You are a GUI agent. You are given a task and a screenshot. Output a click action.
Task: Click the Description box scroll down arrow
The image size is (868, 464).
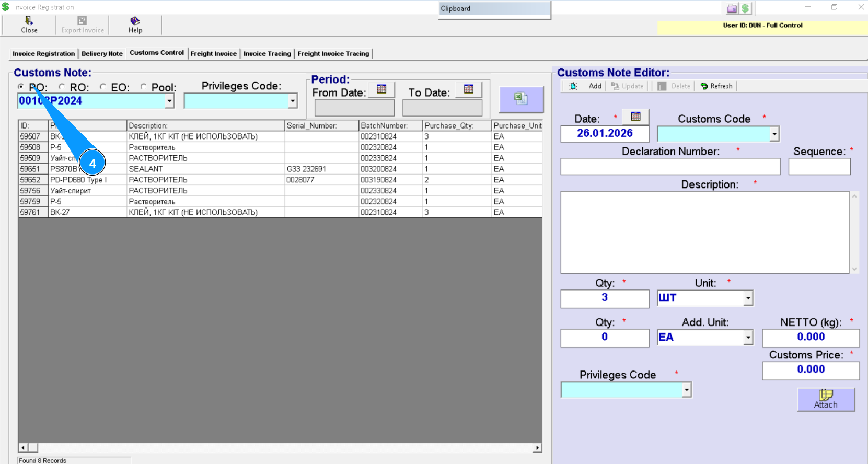coord(854,269)
